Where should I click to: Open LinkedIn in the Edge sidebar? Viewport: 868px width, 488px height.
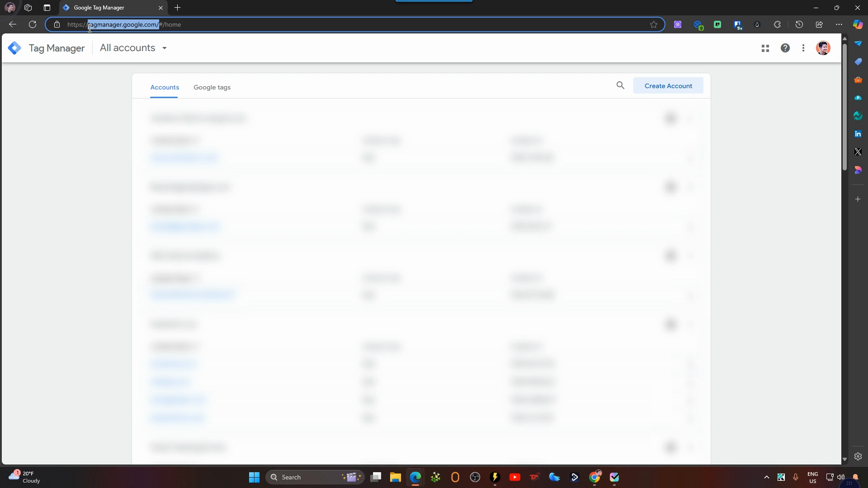858,134
